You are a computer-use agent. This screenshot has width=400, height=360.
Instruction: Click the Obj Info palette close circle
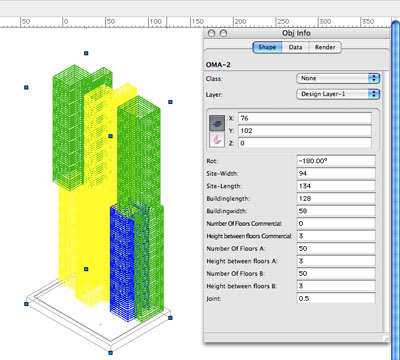coord(211,33)
